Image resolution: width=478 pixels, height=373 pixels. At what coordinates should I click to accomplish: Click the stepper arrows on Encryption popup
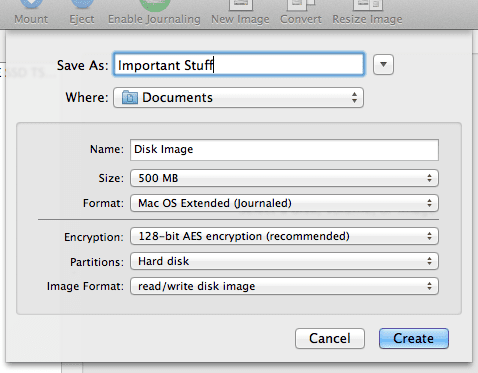click(429, 236)
